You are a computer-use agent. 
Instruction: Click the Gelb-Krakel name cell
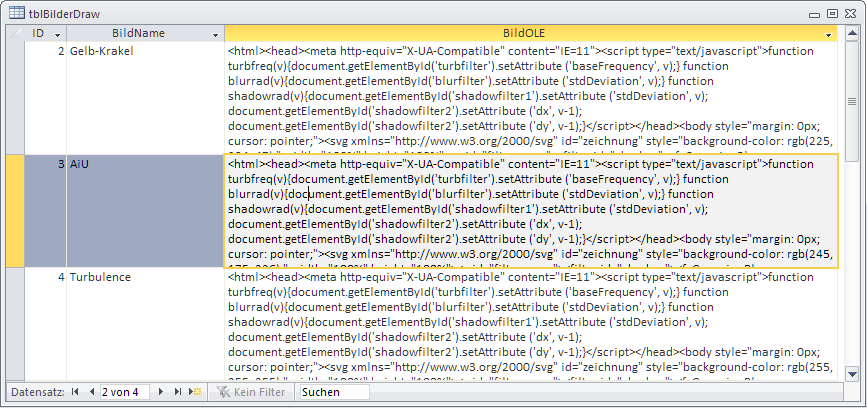pos(145,98)
